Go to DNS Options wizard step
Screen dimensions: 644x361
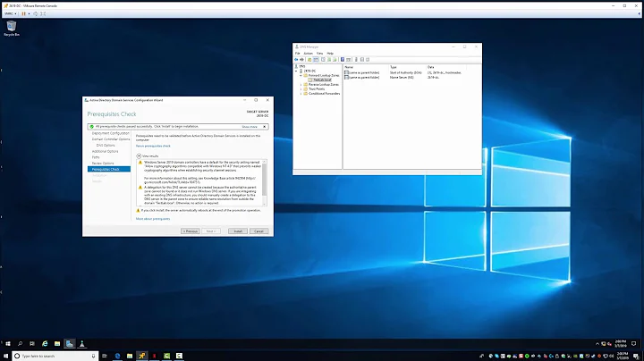coord(106,146)
